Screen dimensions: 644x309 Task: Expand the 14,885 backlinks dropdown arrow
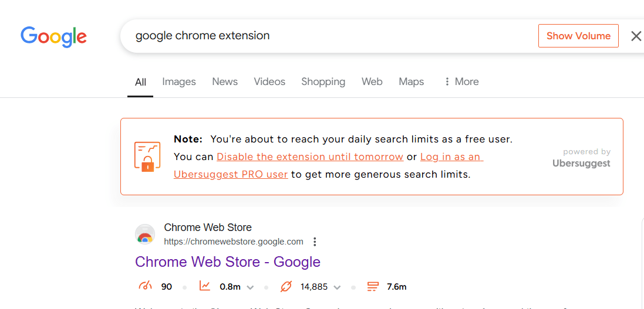pos(337,287)
